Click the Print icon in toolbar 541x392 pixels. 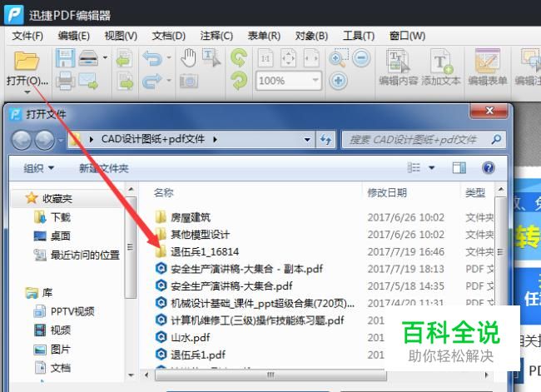65,81
